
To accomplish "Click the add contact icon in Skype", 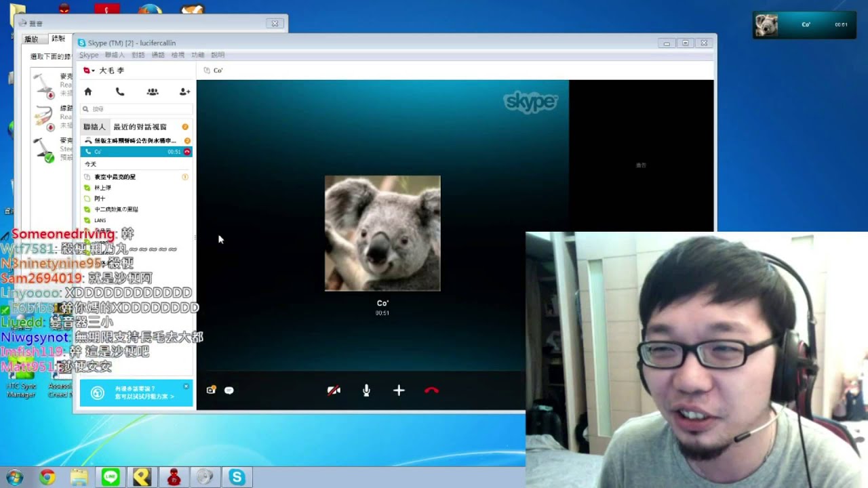I will [x=184, y=91].
